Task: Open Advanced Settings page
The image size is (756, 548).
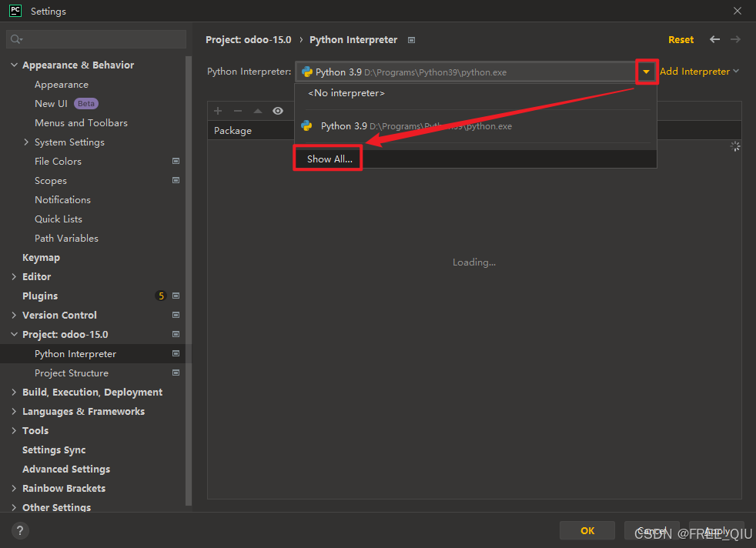Action: pyautogui.click(x=66, y=469)
